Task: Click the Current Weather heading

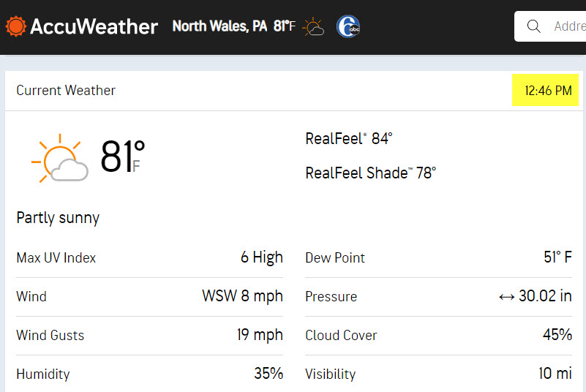Action: pyautogui.click(x=66, y=91)
